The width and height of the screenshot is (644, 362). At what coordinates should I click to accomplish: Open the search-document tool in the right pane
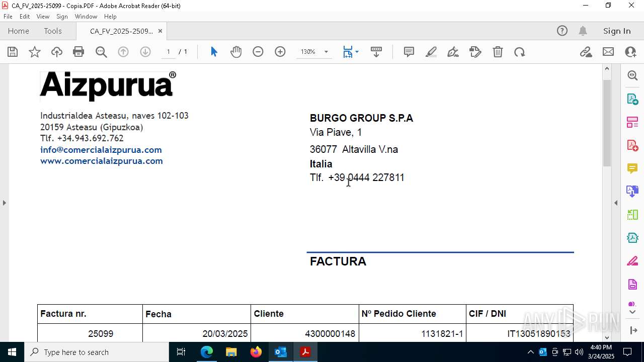(x=632, y=75)
